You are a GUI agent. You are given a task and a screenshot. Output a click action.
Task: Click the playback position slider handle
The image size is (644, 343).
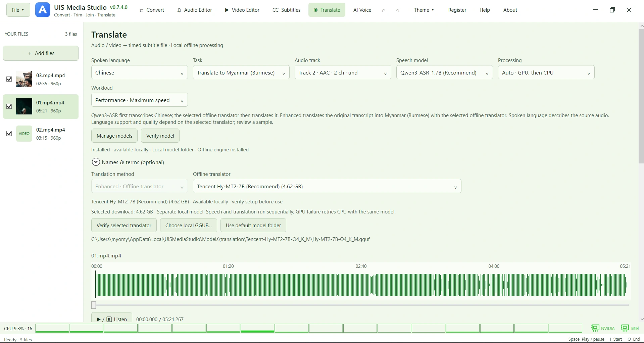click(x=94, y=305)
